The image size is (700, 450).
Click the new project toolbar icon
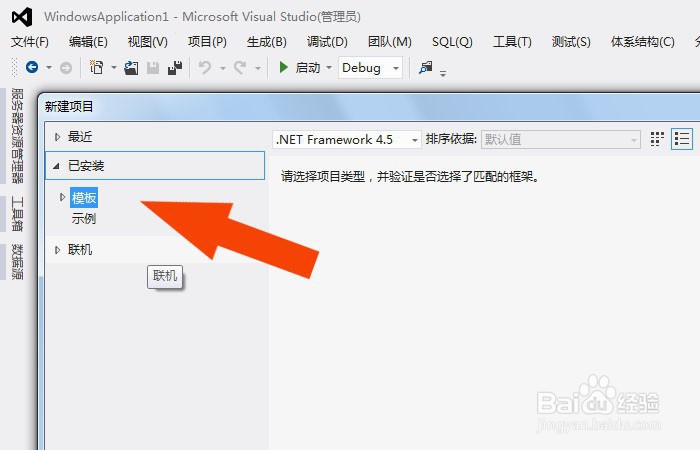[96, 67]
